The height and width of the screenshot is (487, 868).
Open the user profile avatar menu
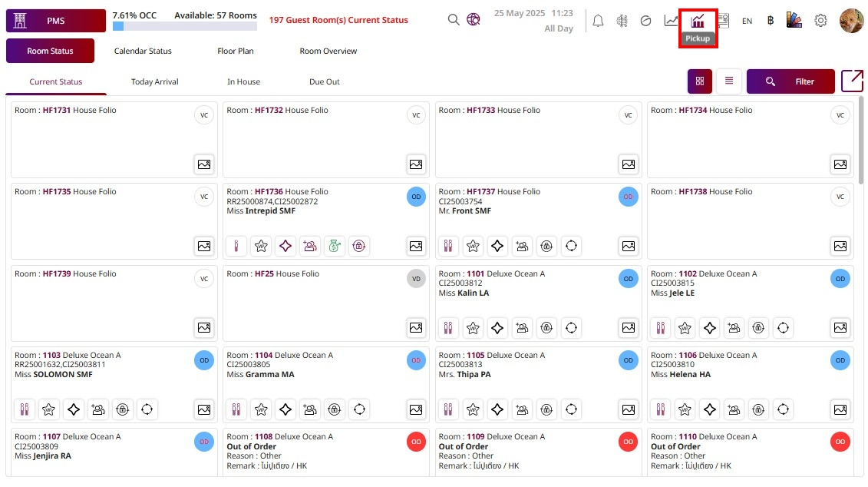[x=851, y=21]
